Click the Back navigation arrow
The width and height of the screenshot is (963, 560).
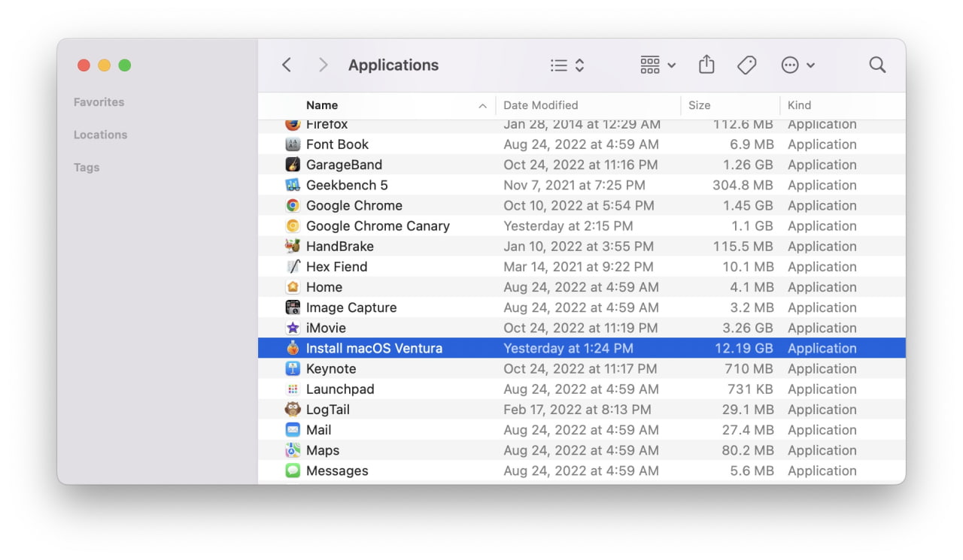tap(287, 65)
